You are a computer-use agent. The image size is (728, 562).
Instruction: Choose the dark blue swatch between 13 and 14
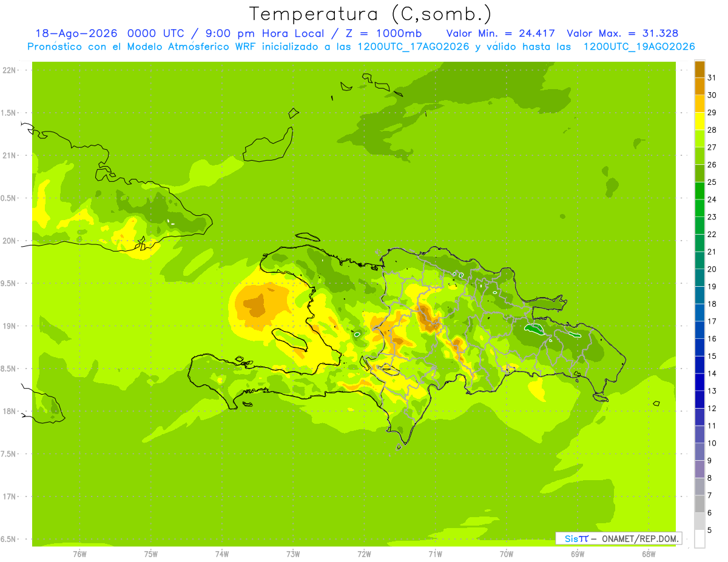point(699,382)
